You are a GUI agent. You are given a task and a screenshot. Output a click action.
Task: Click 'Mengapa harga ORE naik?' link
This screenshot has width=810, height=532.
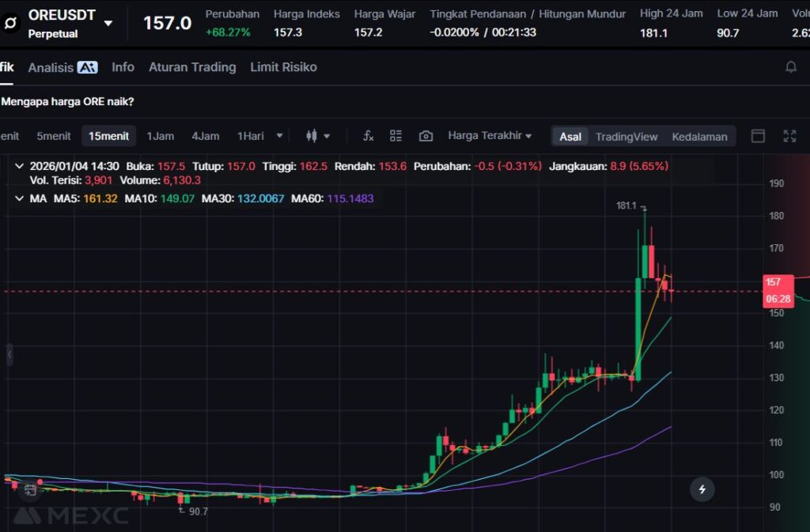coord(67,101)
